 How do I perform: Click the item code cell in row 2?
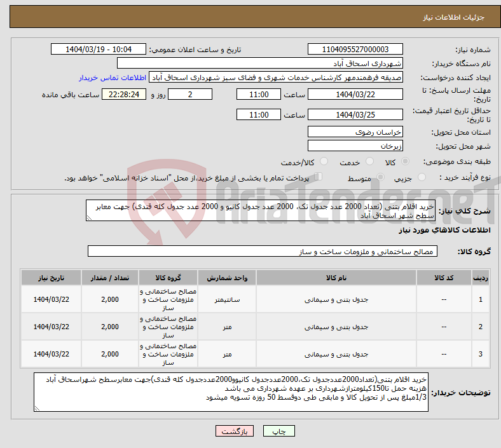[x=444, y=327]
